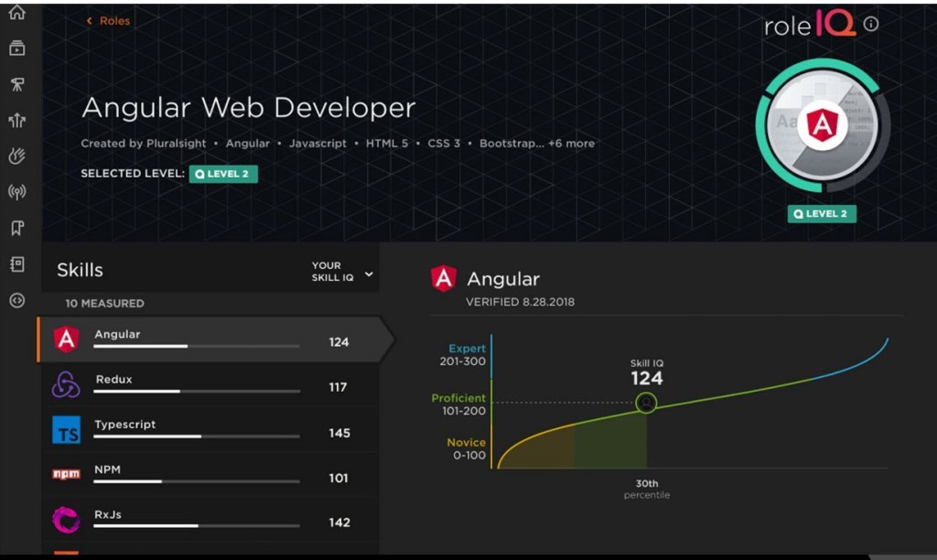Click the role IQ info icon
The width and height of the screenshot is (937, 560).
(870, 25)
